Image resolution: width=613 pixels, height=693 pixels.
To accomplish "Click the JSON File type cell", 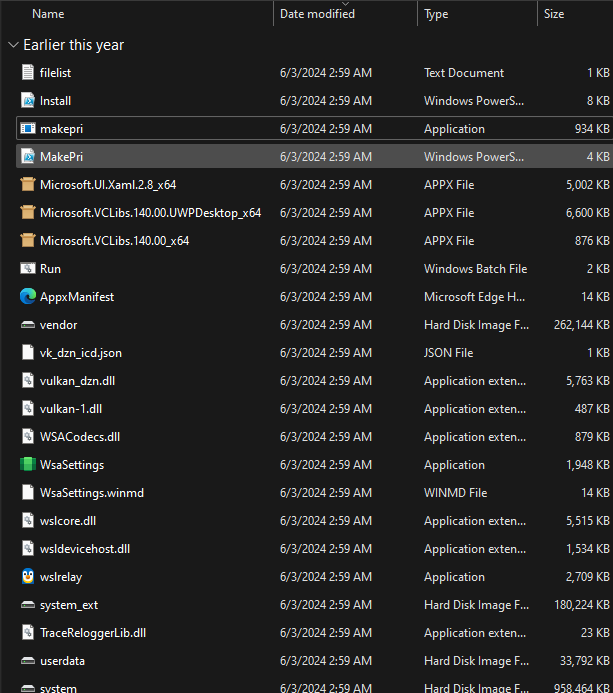I will (449, 353).
